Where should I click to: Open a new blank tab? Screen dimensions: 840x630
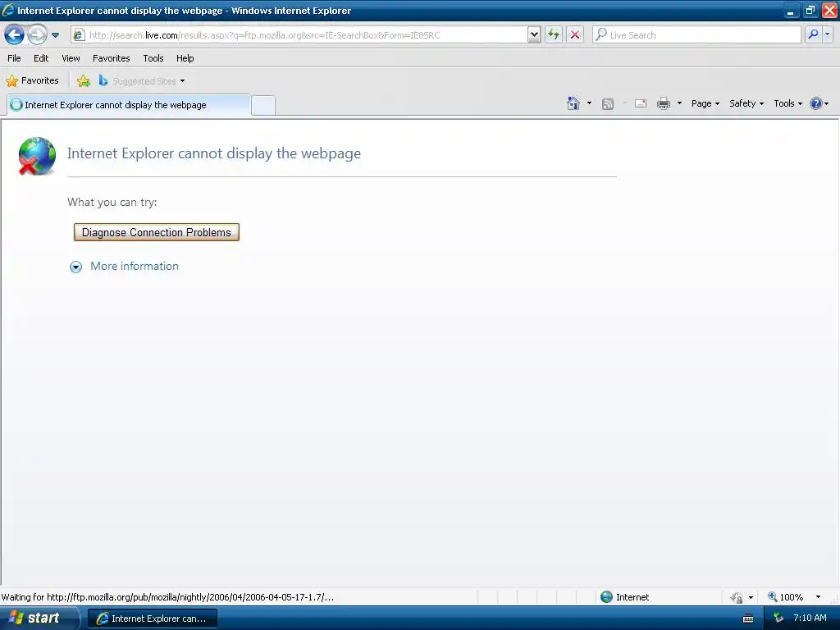tap(263, 106)
